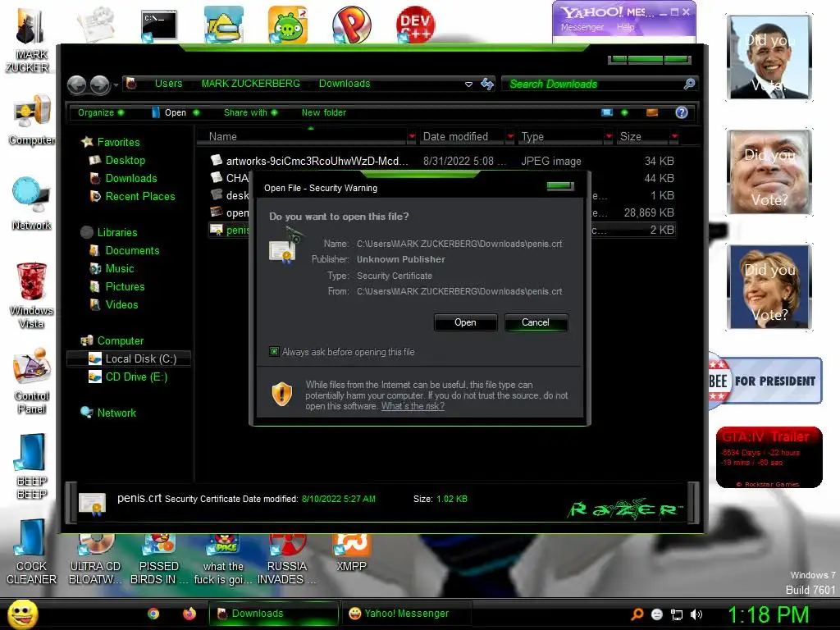Viewport: 840px width, 630px height.
Task: Switch to Downloads taskbar button
Action: [274, 614]
